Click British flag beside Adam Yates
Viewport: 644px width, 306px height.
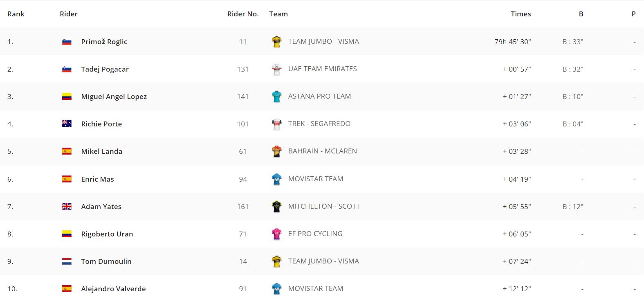(x=67, y=207)
